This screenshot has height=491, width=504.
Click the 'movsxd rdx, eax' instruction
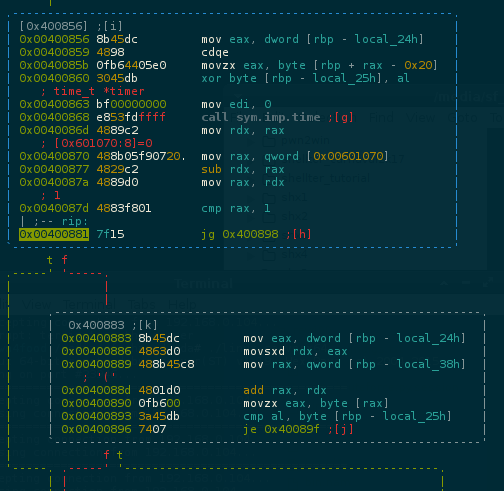pyautogui.click(x=295, y=351)
